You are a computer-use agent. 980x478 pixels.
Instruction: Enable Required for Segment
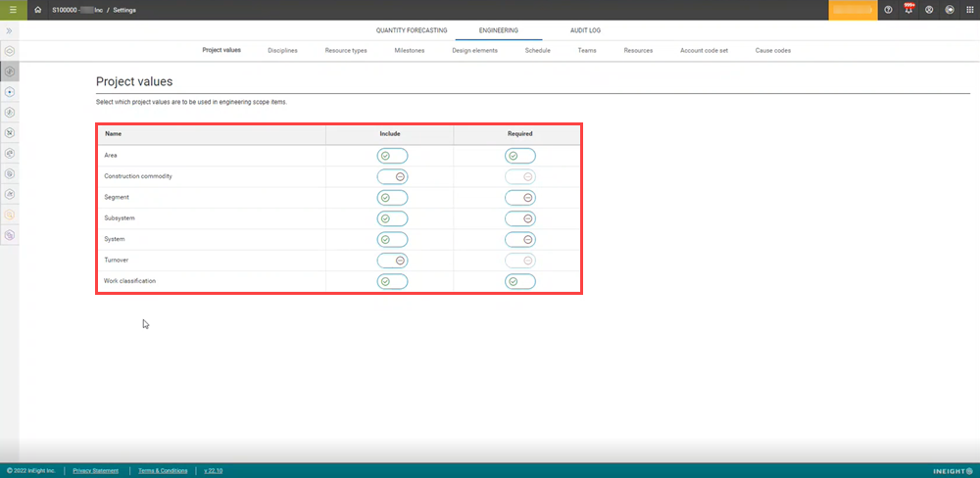[x=520, y=198]
